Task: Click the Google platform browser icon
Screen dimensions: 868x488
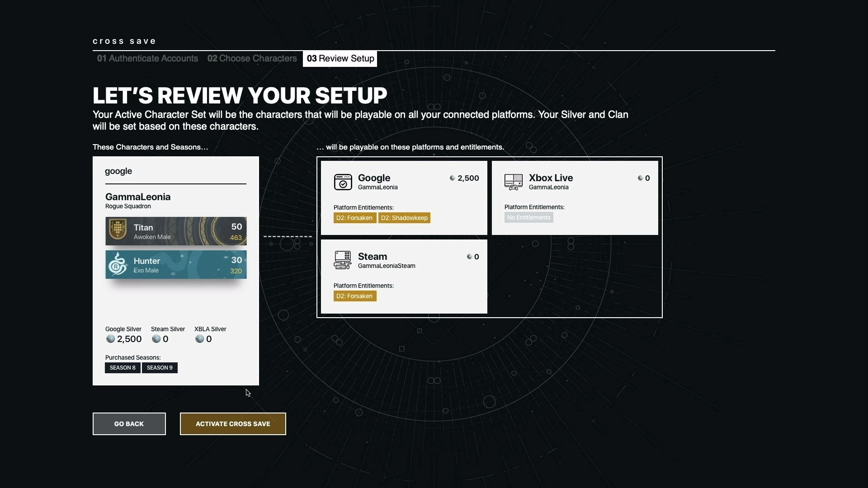Action: (343, 182)
